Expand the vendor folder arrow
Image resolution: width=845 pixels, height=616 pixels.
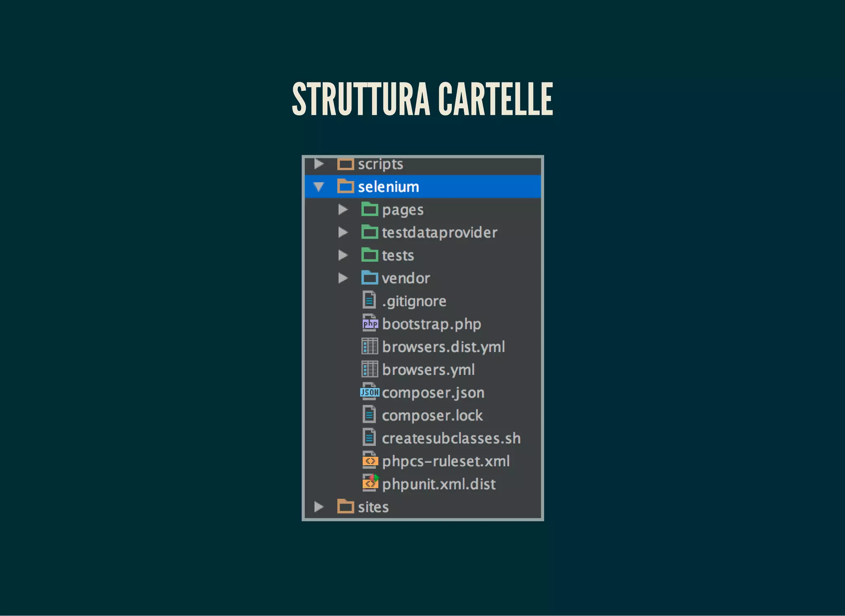pyautogui.click(x=343, y=278)
